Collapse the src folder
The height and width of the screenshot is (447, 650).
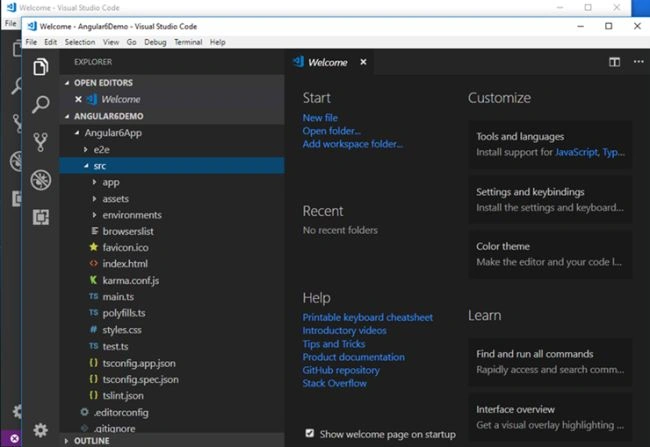86,166
